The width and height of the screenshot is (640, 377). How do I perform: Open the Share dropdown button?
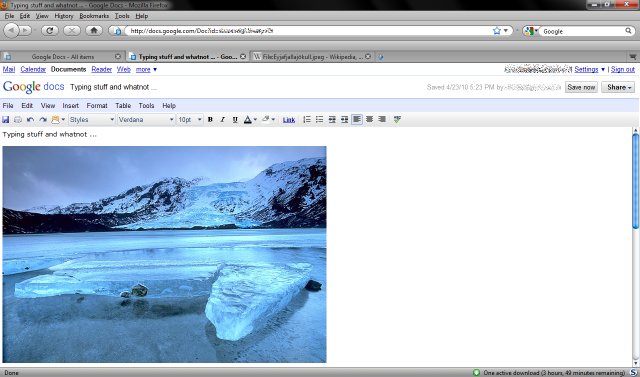point(618,87)
